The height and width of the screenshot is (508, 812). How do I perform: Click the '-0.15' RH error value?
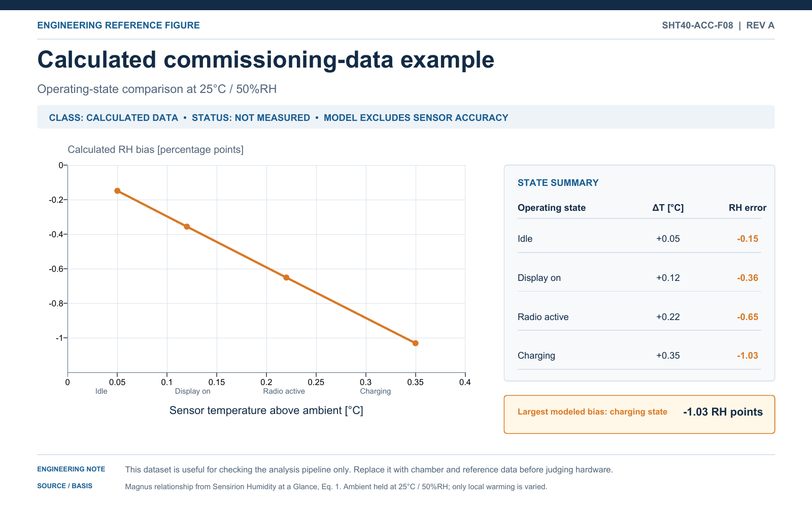(x=748, y=239)
